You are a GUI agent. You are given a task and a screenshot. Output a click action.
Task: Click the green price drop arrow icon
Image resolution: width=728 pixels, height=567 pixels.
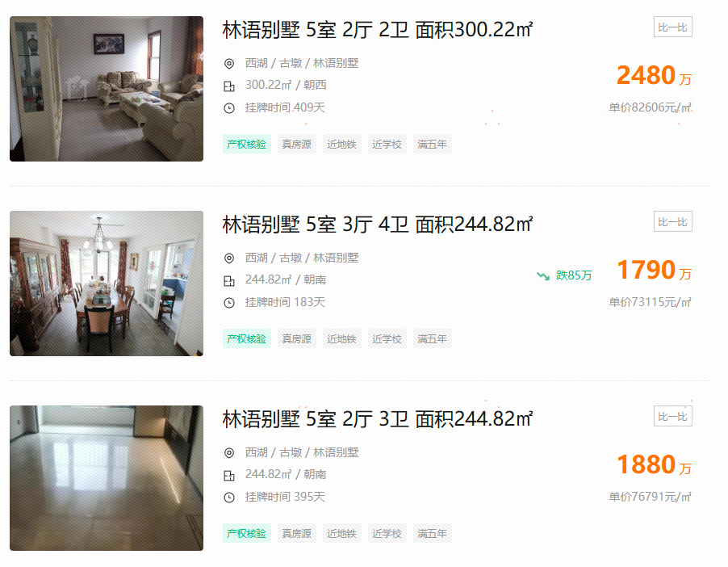[543, 276]
